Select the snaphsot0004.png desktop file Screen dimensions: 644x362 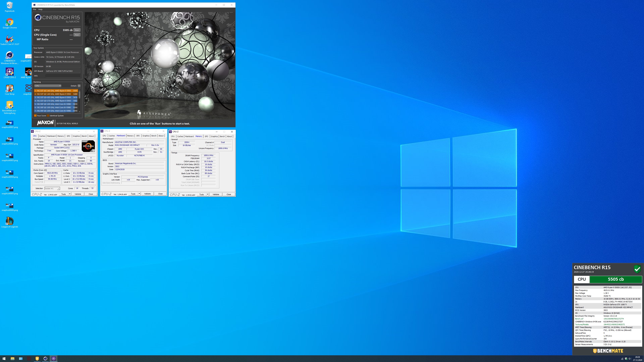click(10, 174)
